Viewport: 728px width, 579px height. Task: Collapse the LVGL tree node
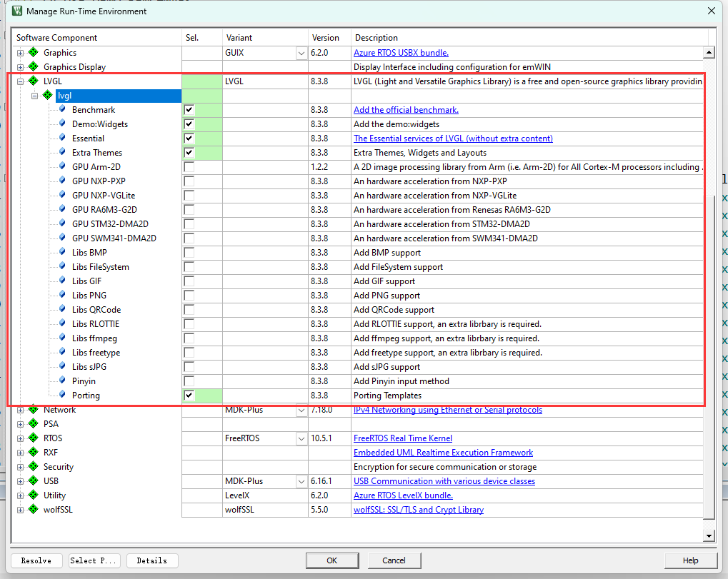[x=20, y=81]
